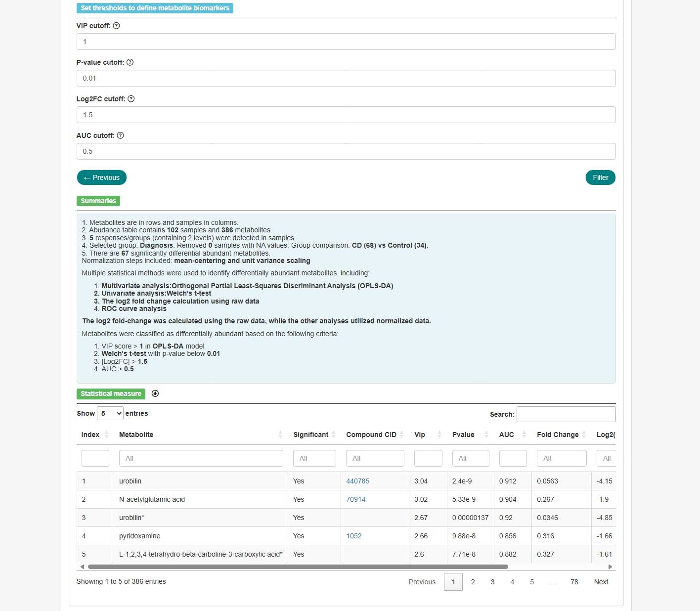Open the P-value cutoff help icon
The image size is (700, 611).
(130, 62)
